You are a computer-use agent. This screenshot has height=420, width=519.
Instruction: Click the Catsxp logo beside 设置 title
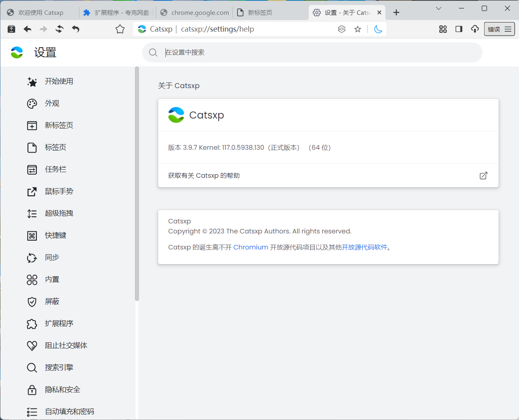click(x=17, y=52)
